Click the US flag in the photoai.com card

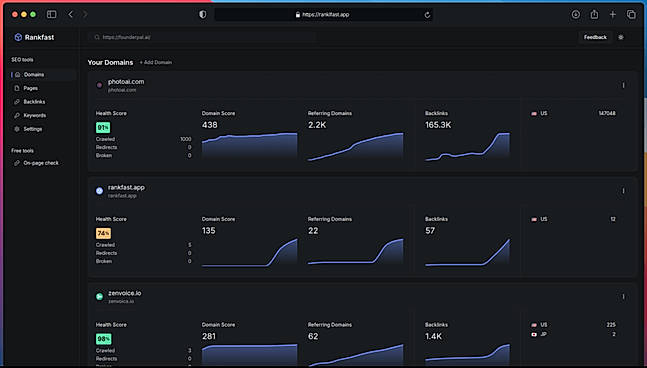pos(534,113)
